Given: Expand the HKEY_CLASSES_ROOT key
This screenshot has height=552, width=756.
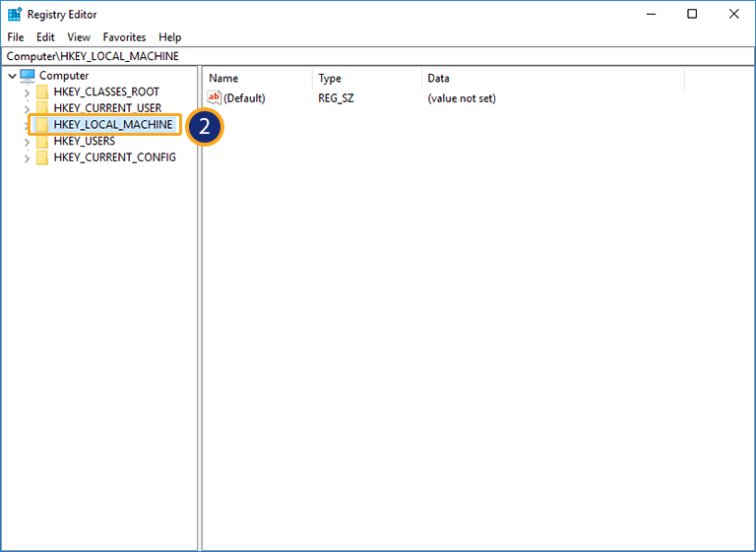Looking at the screenshot, I should click(x=27, y=92).
